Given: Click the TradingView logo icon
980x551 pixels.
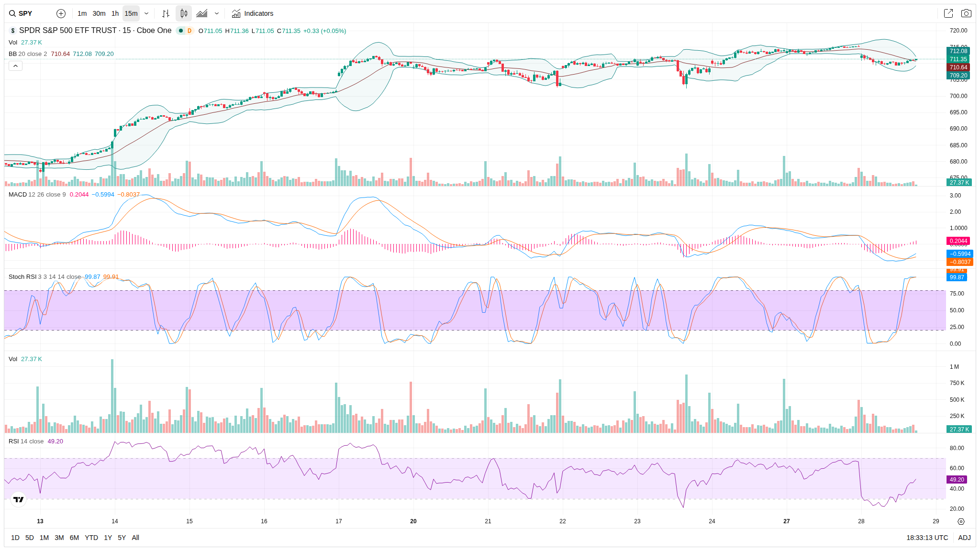Looking at the screenshot, I should pyautogui.click(x=19, y=499).
